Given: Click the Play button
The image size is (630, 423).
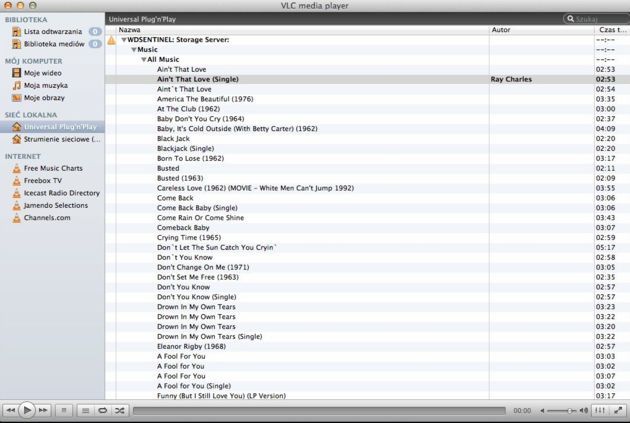Looking at the screenshot, I should [x=27, y=410].
